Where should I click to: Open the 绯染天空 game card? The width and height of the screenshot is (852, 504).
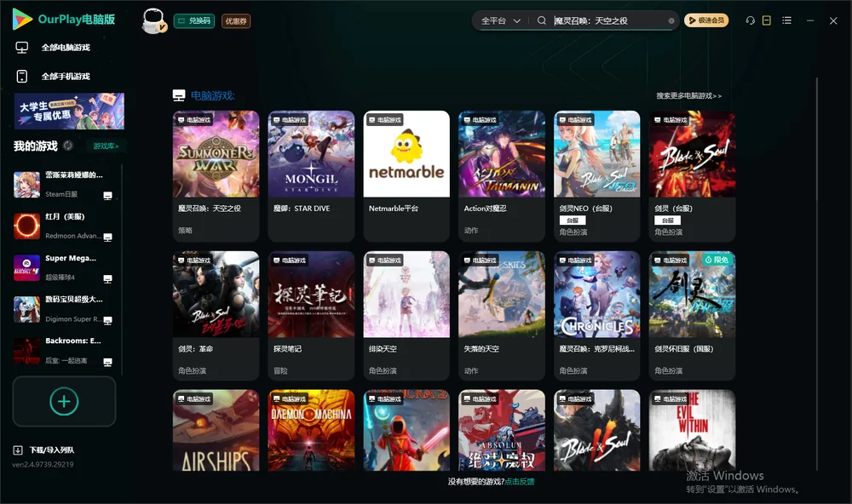(x=406, y=316)
